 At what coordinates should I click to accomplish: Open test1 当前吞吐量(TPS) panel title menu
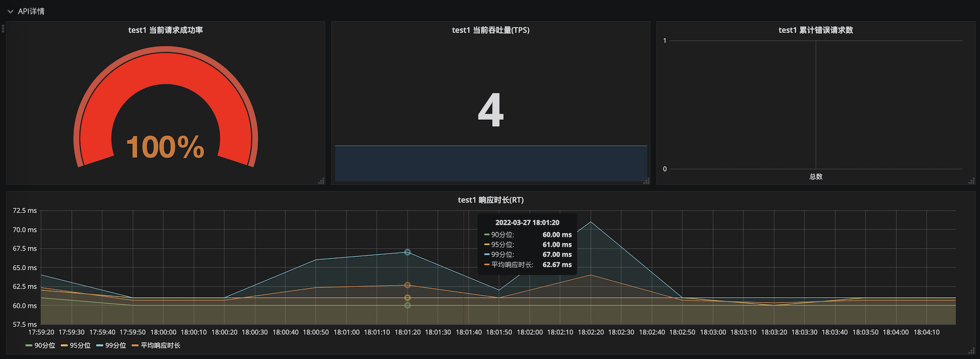click(491, 30)
